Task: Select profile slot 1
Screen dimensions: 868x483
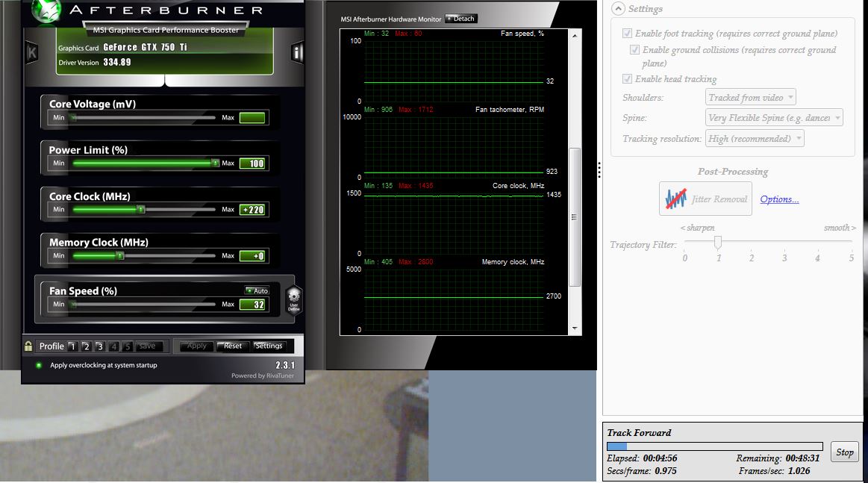Action: [72, 346]
